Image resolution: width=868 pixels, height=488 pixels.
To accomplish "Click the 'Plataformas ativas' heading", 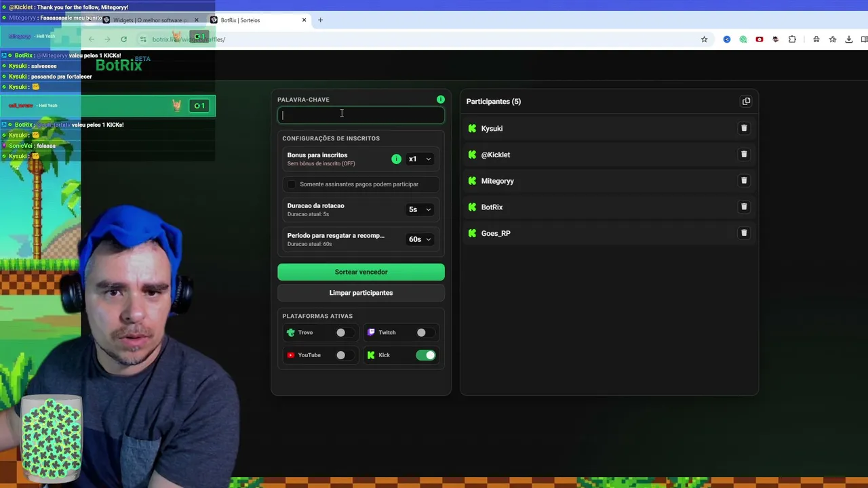I will [x=317, y=316].
